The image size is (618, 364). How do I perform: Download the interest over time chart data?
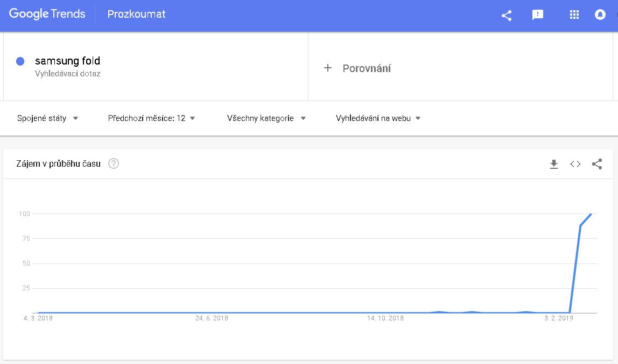coord(553,164)
